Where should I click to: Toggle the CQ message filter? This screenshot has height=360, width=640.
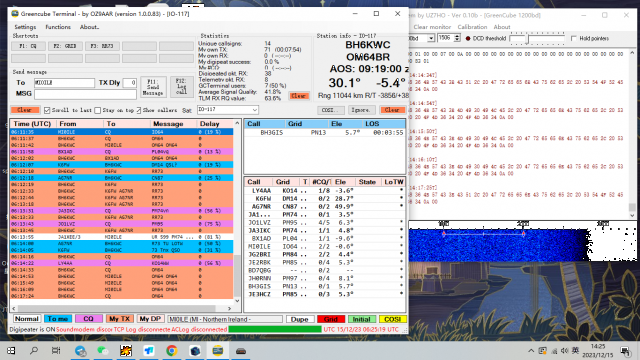pyautogui.click(x=88, y=319)
